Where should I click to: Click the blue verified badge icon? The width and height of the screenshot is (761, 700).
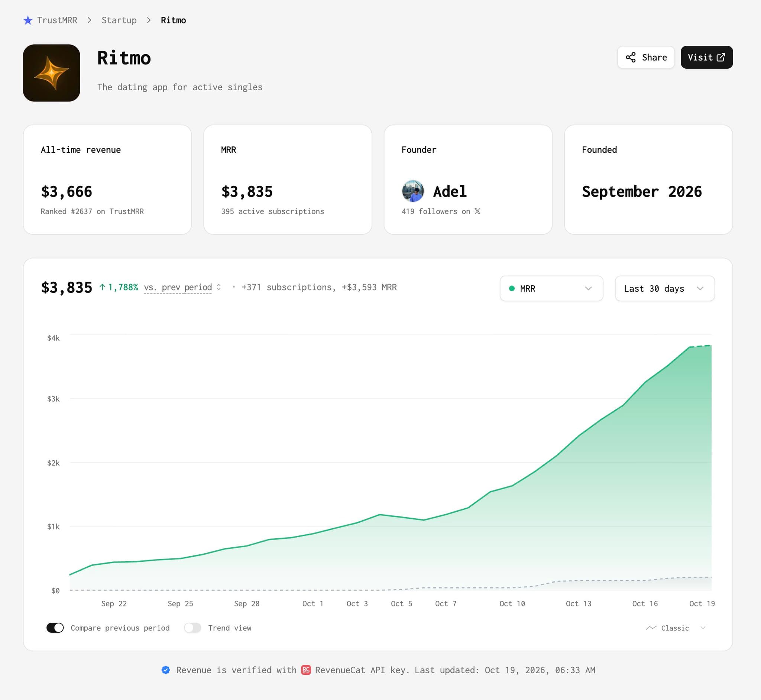pos(165,670)
